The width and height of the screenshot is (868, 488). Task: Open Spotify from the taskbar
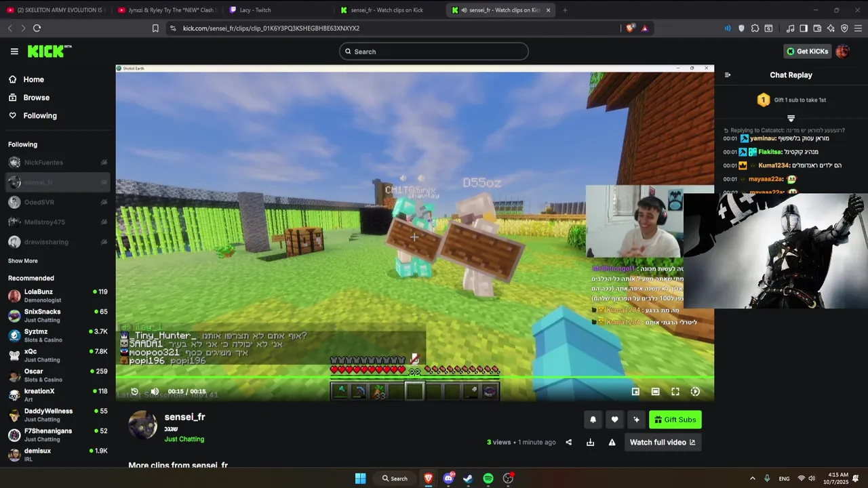[488, 479]
